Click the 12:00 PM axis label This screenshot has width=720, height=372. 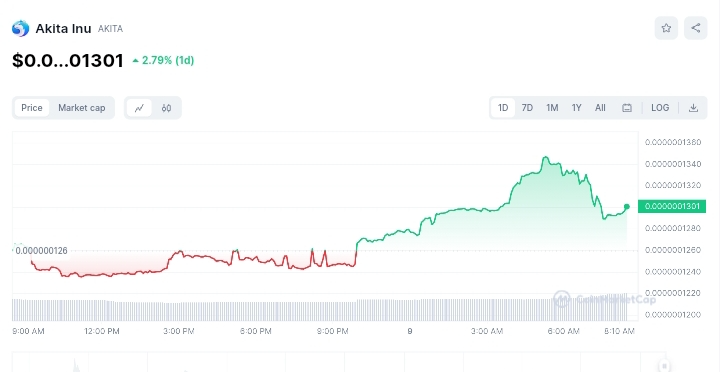(101, 331)
